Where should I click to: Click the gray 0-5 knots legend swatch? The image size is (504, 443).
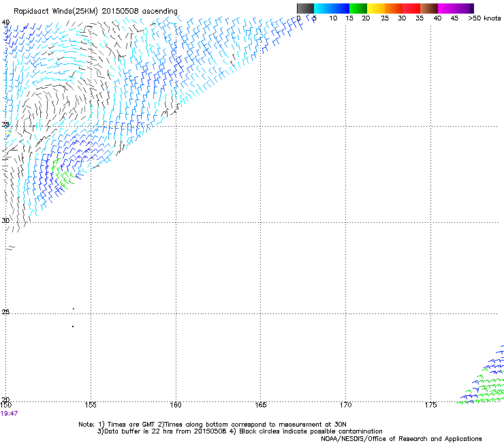(305, 8)
